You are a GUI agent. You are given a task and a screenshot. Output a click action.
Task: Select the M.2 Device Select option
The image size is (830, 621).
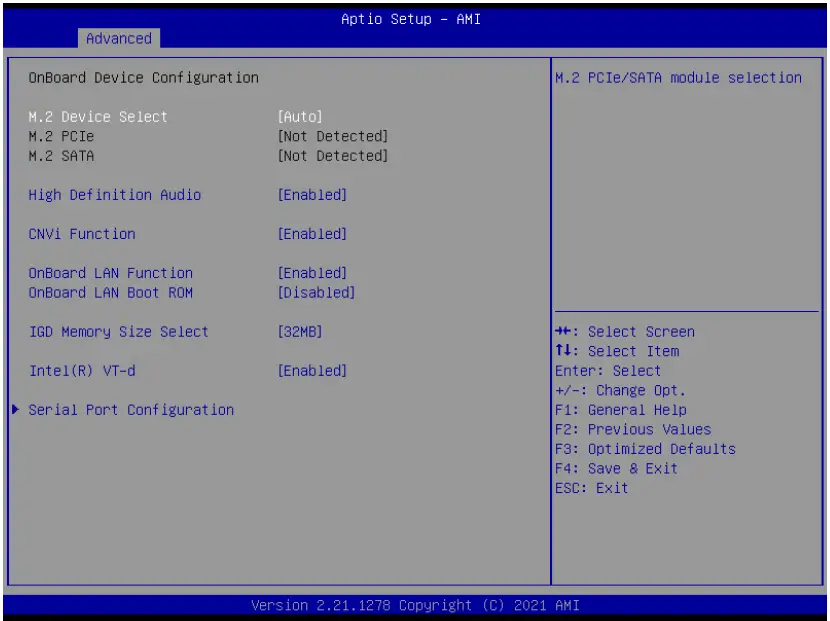pos(95,116)
